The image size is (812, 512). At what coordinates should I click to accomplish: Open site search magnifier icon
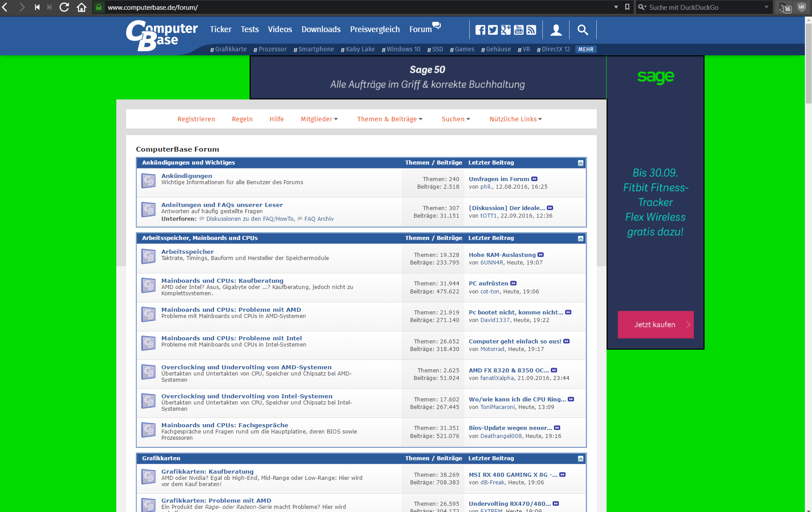click(582, 30)
